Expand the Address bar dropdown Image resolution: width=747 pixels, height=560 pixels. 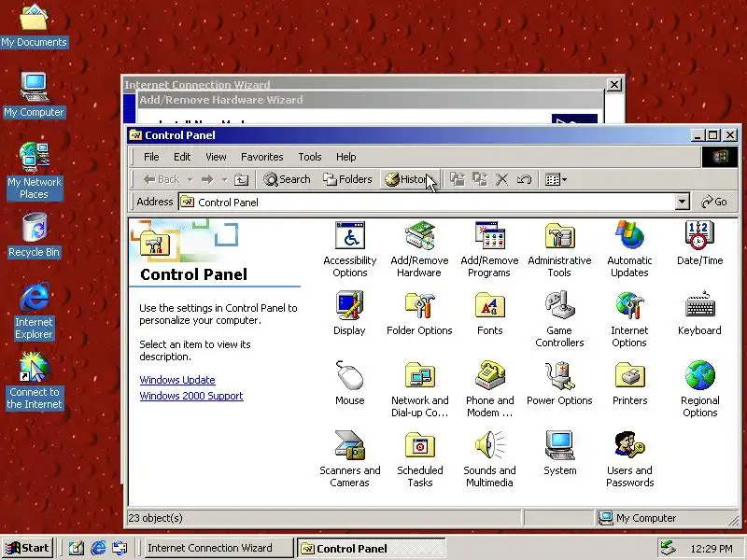click(x=683, y=202)
